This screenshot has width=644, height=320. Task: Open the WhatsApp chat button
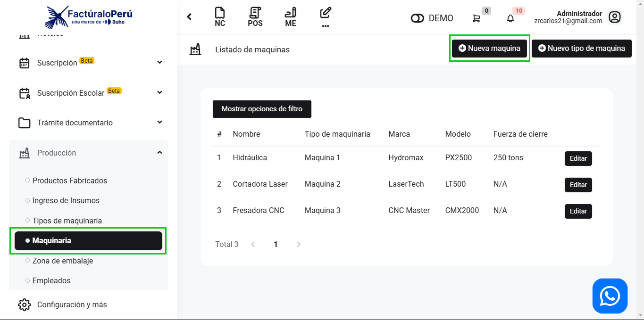(610, 296)
